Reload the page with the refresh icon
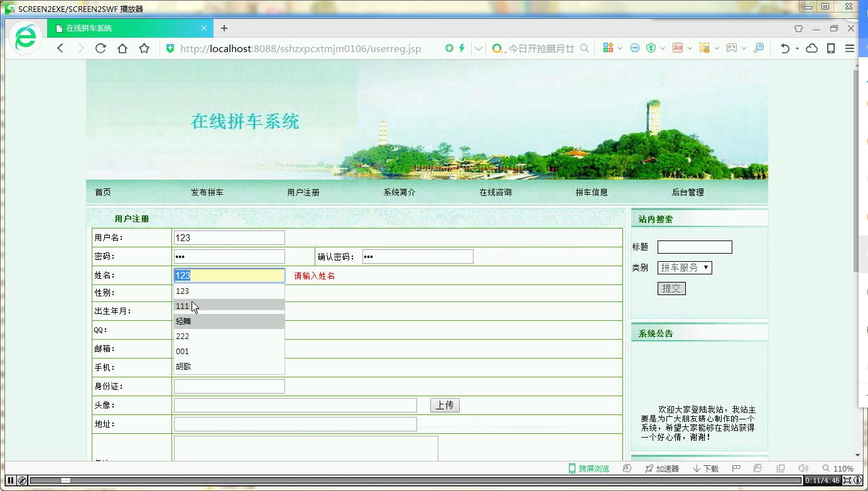The width and height of the screenshot is (868, 491). coord(100,48)
